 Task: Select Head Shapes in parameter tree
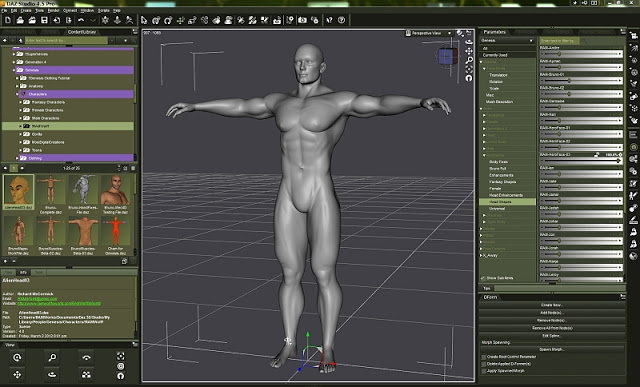507,202
